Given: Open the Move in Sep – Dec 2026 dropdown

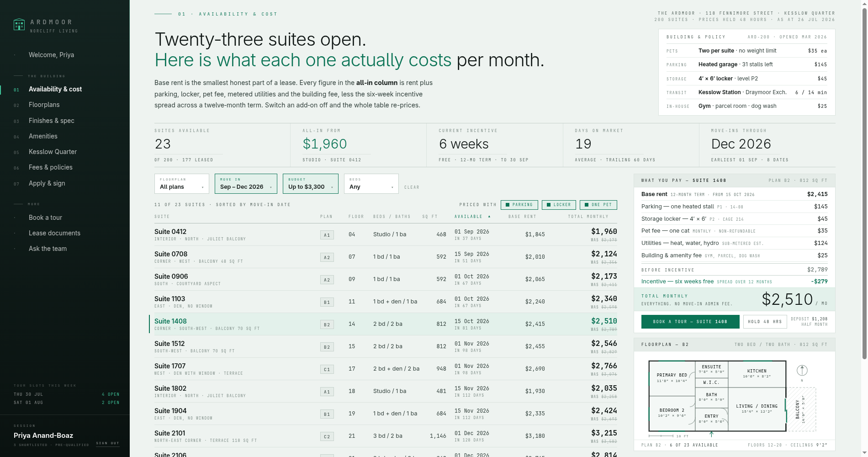Looking at the screenshot, I should coord(246,184).
